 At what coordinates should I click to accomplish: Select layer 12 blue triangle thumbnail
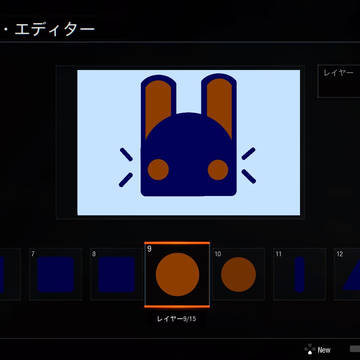347,274
